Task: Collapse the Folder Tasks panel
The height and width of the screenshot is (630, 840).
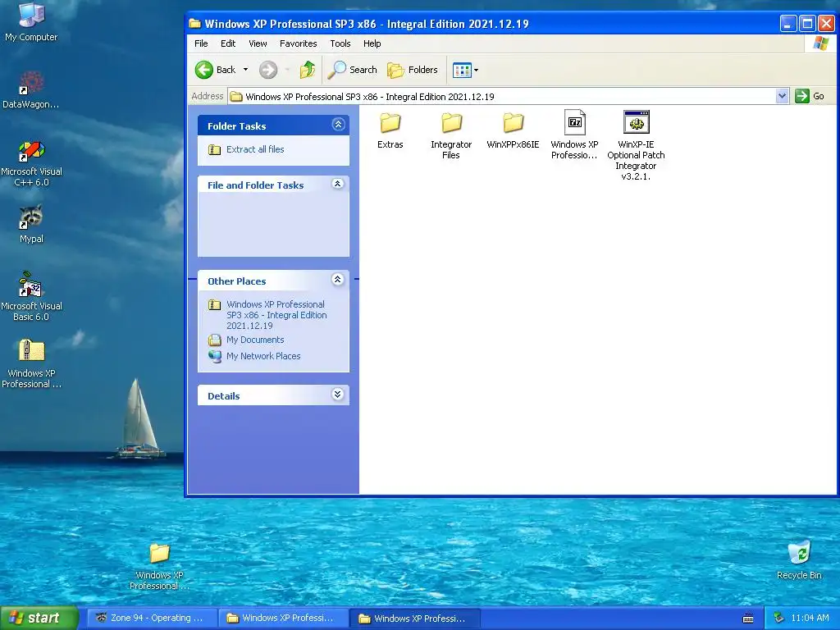Action: tap(338, 125)
